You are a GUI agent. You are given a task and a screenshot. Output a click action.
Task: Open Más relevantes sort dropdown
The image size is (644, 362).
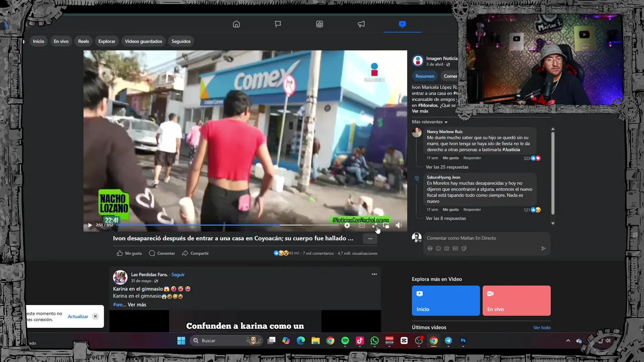pyautogui.click(x=430, y=122)
